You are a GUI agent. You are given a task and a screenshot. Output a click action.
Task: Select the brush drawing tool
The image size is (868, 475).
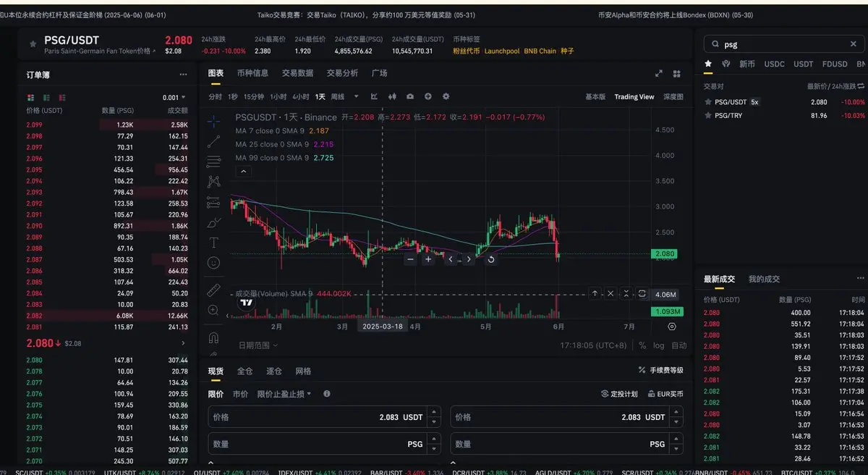tap(213, 222)
